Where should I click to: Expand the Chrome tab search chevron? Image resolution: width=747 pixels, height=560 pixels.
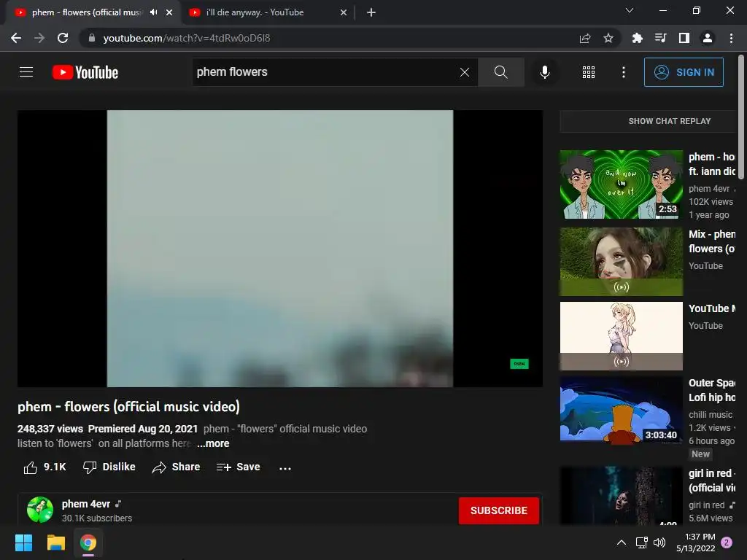pos(630,10)
